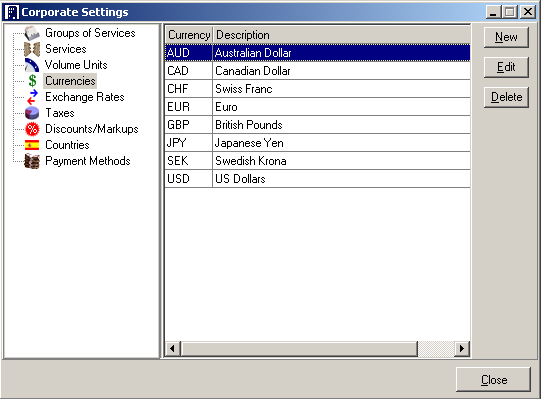Select the Euro description cell
The width and height of the screenshot is (542, 399).
click(x=341, y=107)
